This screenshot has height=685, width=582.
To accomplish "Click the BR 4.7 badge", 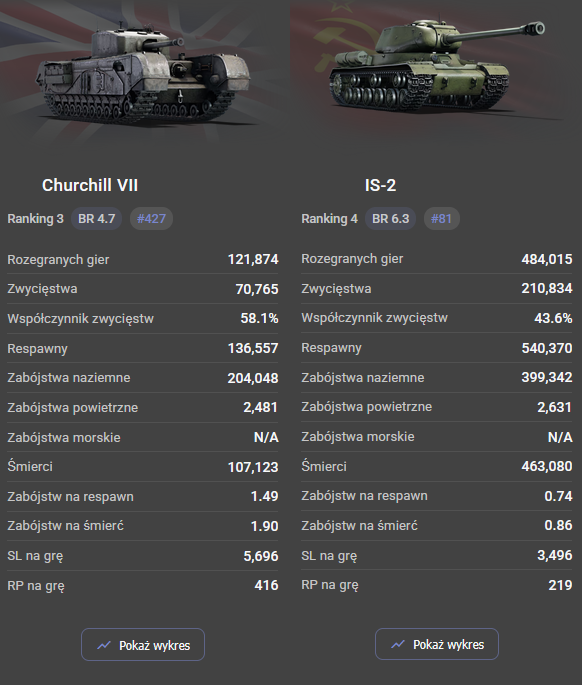I will [97, 218].
